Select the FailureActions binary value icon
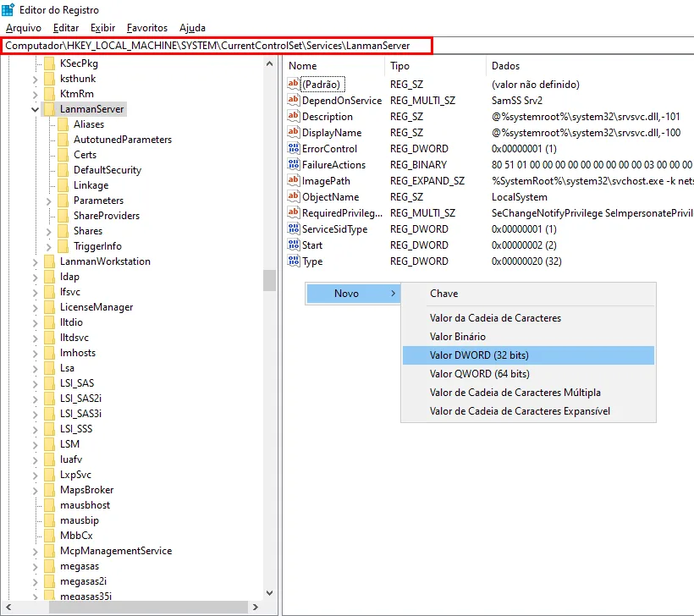694x616 pixels. 293,164
